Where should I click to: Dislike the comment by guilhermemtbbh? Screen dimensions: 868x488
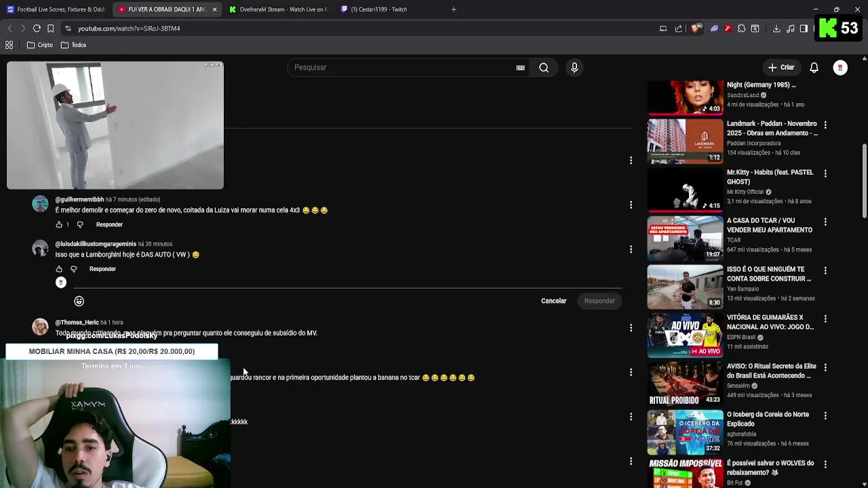(80, 224)
